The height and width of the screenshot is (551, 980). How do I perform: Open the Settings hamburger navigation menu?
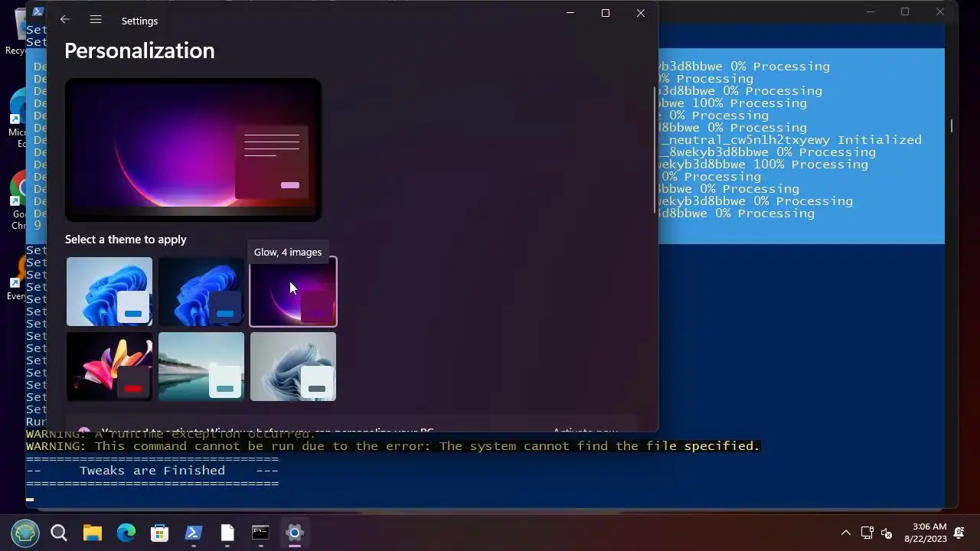coord(96,20)
